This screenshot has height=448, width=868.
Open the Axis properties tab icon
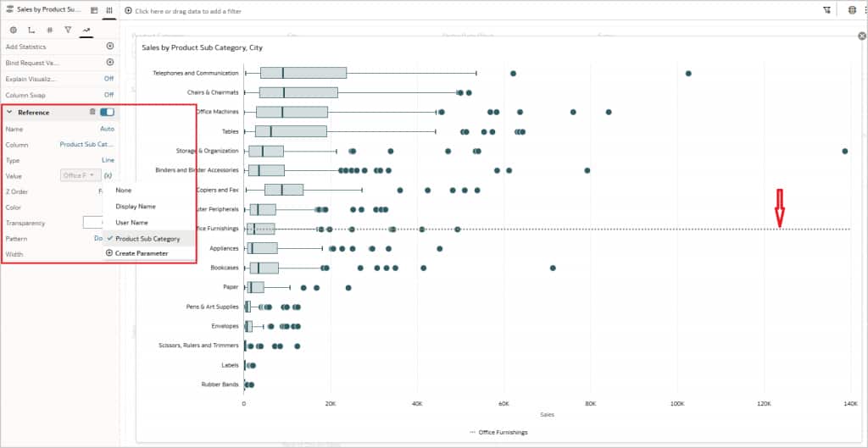(x=31, y=30)
